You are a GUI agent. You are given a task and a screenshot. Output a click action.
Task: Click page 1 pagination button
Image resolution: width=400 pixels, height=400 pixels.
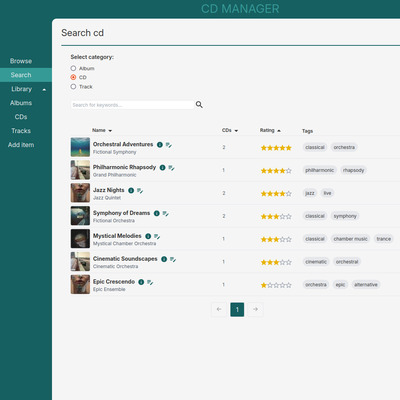(237, 309)
